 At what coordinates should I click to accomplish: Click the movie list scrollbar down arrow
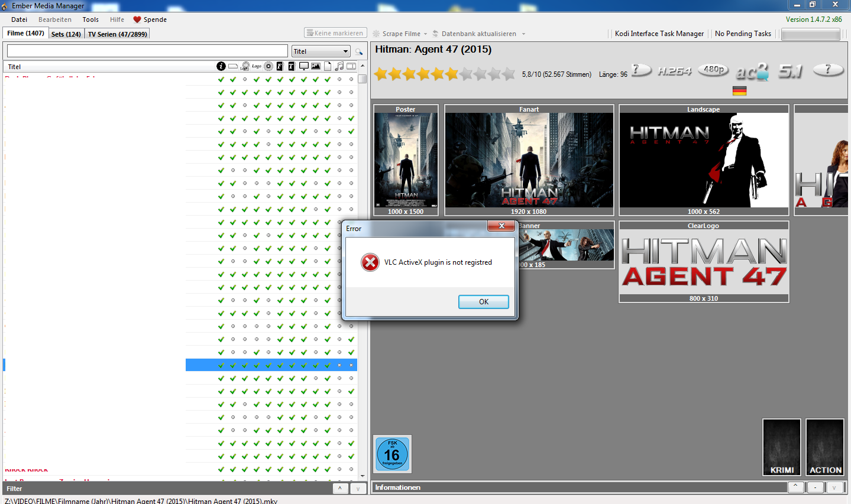[363, 476]
